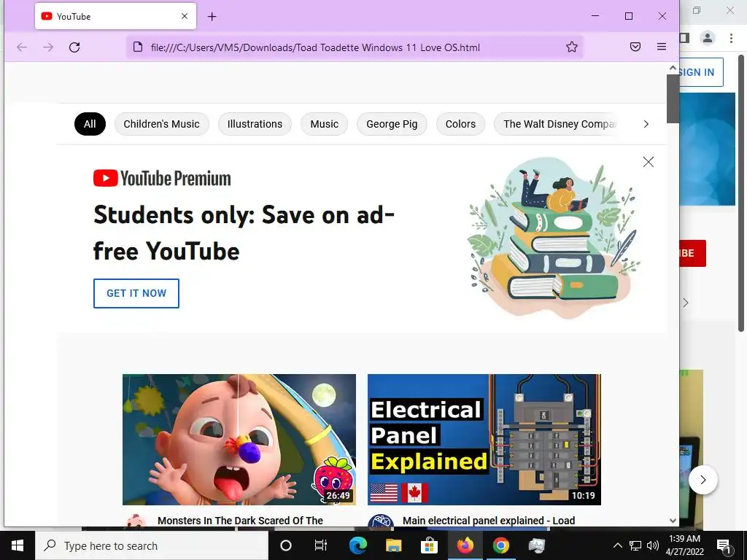Open a new tab with the plus icon
Image resolution: width=747 pixels, height=560 pixels.
(212, 17)
